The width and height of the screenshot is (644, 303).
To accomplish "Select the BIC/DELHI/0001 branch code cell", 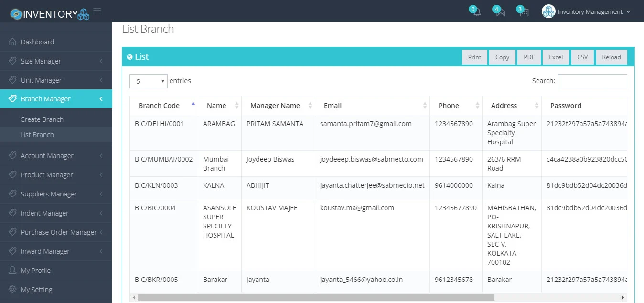I will point(164,133).
